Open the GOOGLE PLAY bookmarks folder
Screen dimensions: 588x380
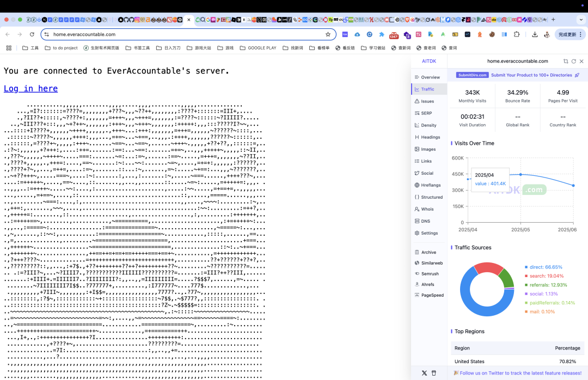point(258,48)
